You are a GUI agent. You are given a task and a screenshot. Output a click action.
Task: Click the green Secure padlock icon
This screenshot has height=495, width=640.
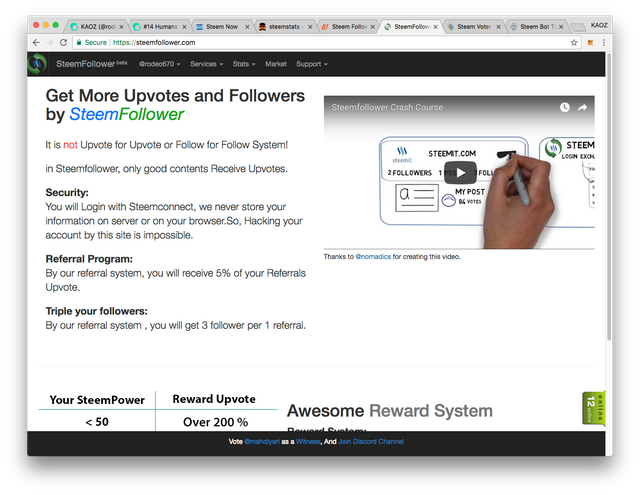coord(79,42)
